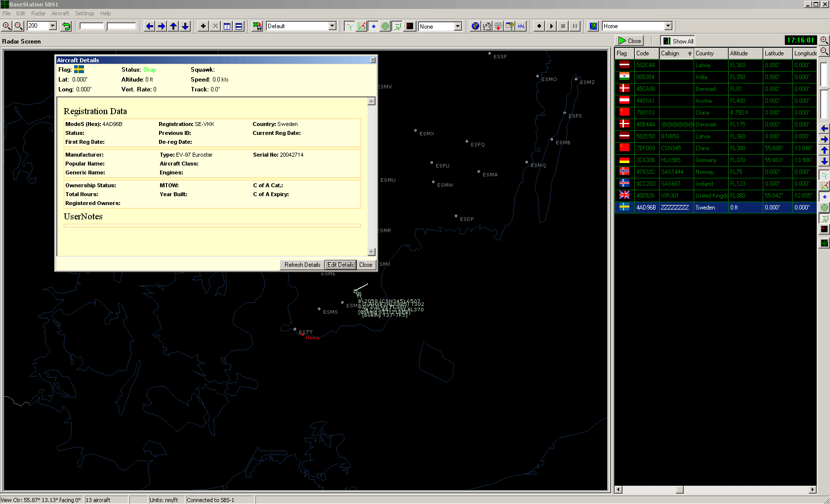830x504 pixels.
Task: Click the playback play button
Action: tap(551, 26)
